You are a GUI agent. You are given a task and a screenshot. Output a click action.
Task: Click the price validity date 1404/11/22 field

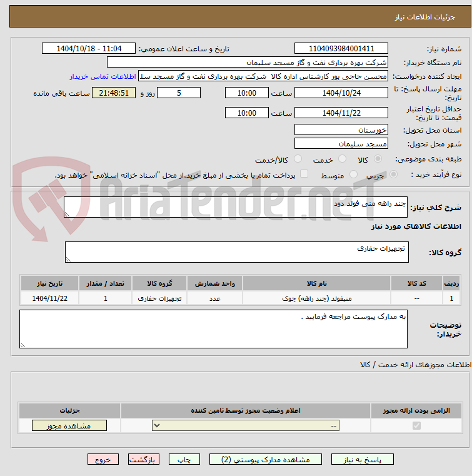pos(341,113)
